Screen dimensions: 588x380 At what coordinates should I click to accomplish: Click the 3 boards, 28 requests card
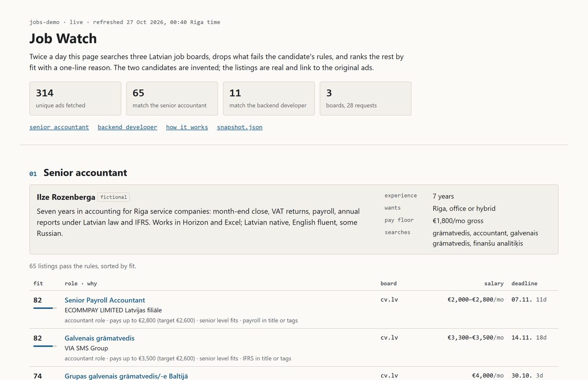click(366, 99)
